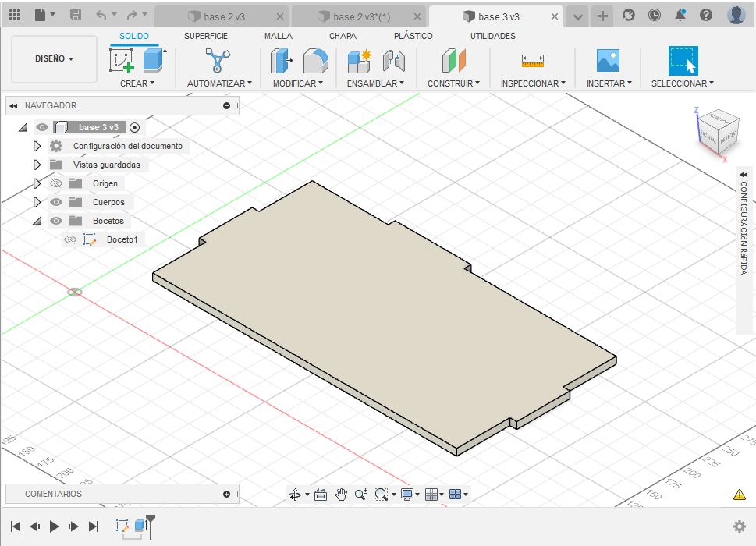756x546 pixels.
Task: Toggle visibility of base 3 v3 component
Action: (x=42, y=127)
